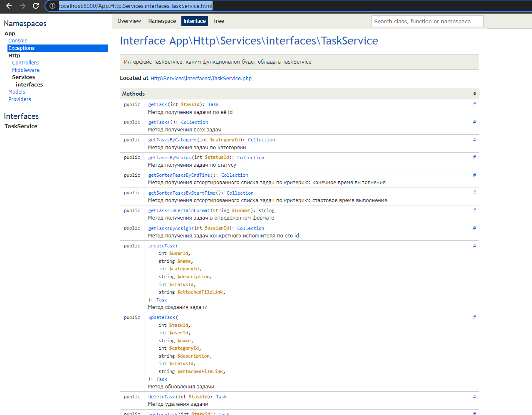Image resolution: width=532 pixels, height=415 pixels.
Task: Select TaskService under Interfaces
Action: point(21,126)
